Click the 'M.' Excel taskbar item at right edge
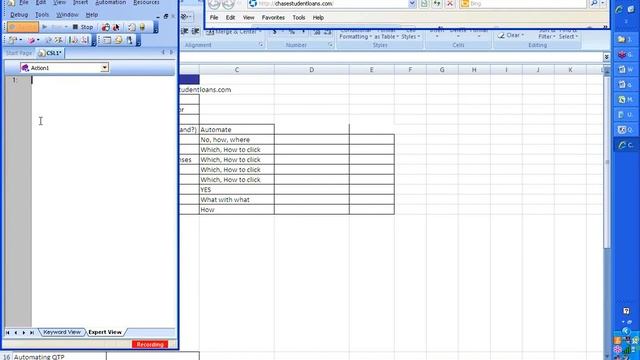Screen dimensions: 640x360 (625, 100)
